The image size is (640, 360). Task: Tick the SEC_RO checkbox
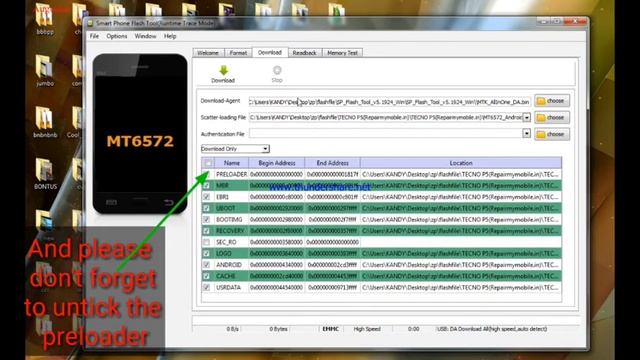(x=207, y=242)
